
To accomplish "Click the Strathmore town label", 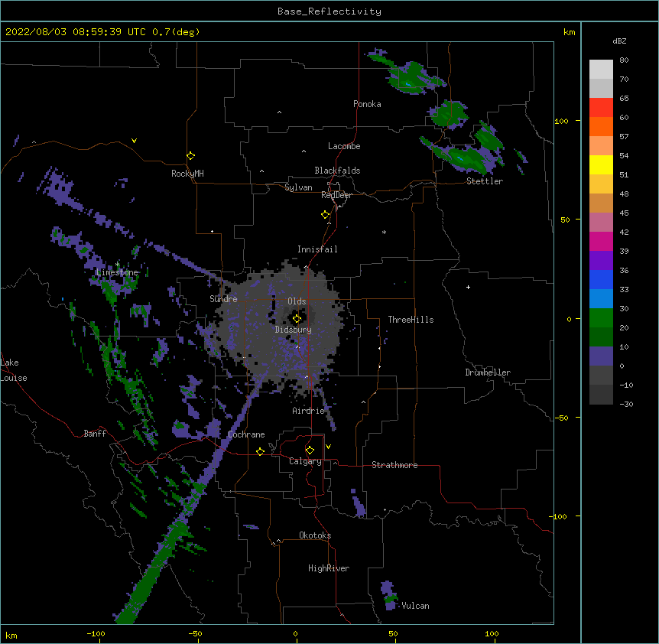I will (x=394, y=465).
